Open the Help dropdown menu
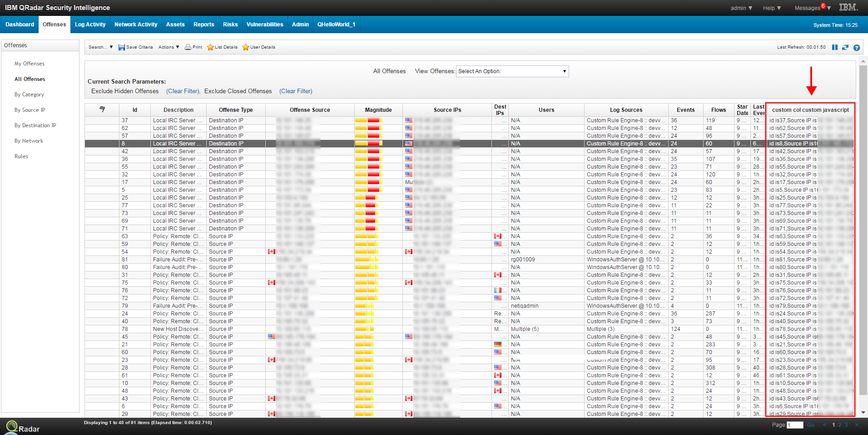 click(772, 8)
